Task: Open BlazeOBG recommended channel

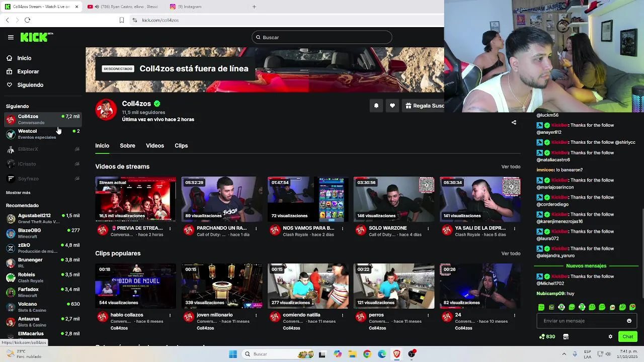Action: tap(43, 233)
